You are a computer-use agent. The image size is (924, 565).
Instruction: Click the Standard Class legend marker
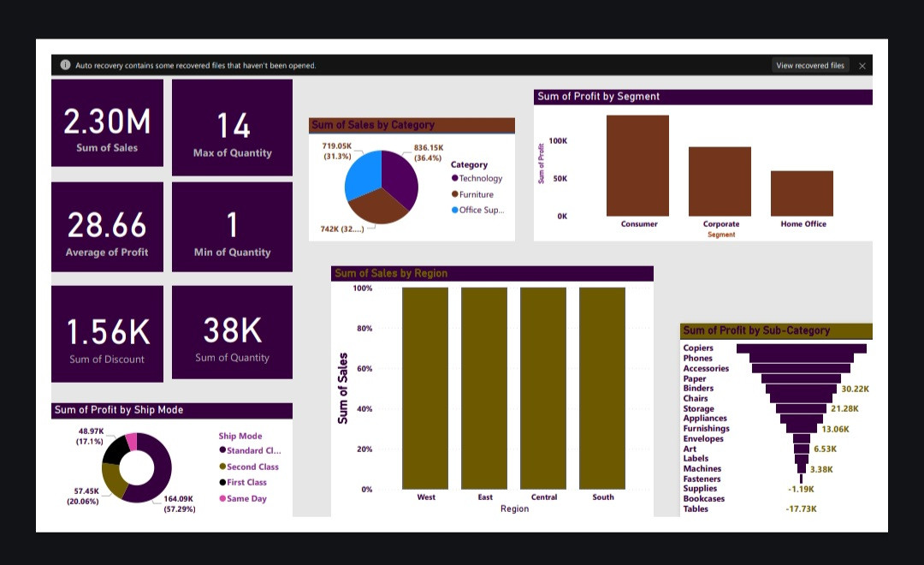pos(222,450)
